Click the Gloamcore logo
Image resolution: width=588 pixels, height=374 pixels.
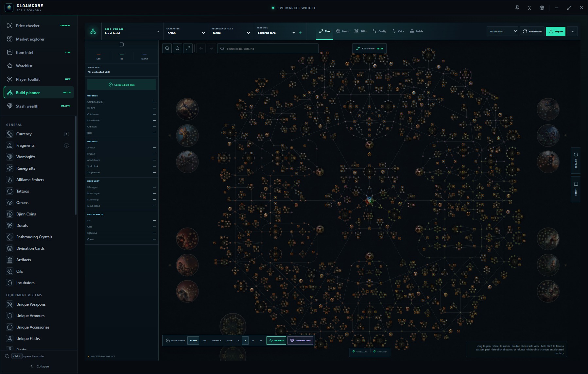point(9,8)
